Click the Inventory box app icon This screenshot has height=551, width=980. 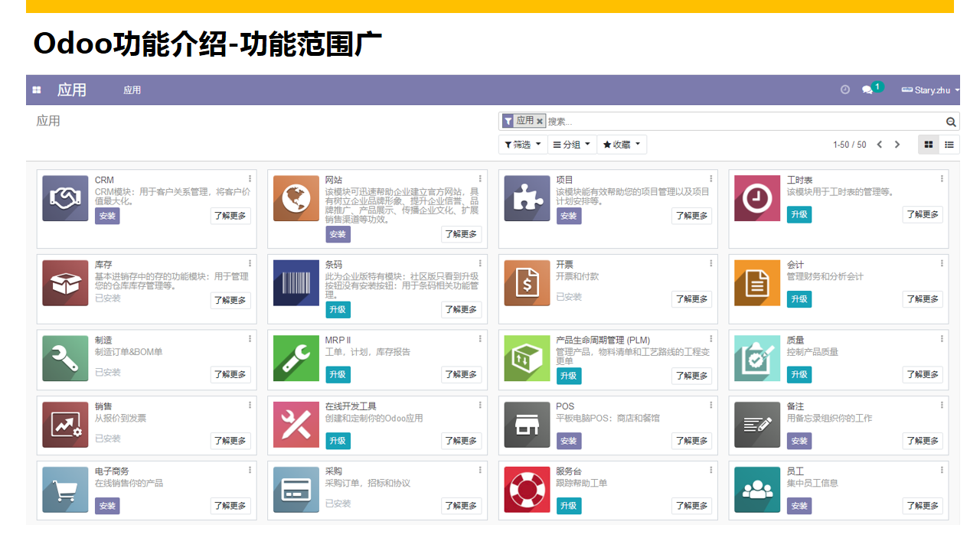65,282
